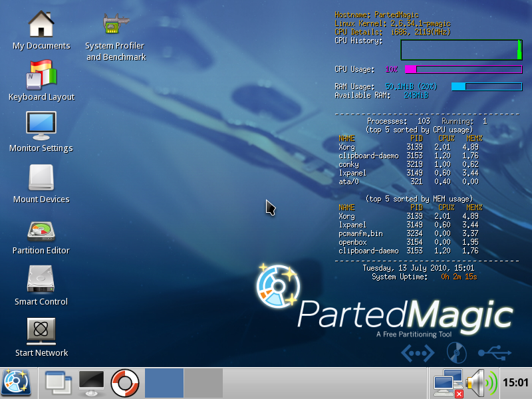The width and height of the screenshot is (532, 399).
Task: Click the 15:01 clock in the panel
Action: pos(516,382)
